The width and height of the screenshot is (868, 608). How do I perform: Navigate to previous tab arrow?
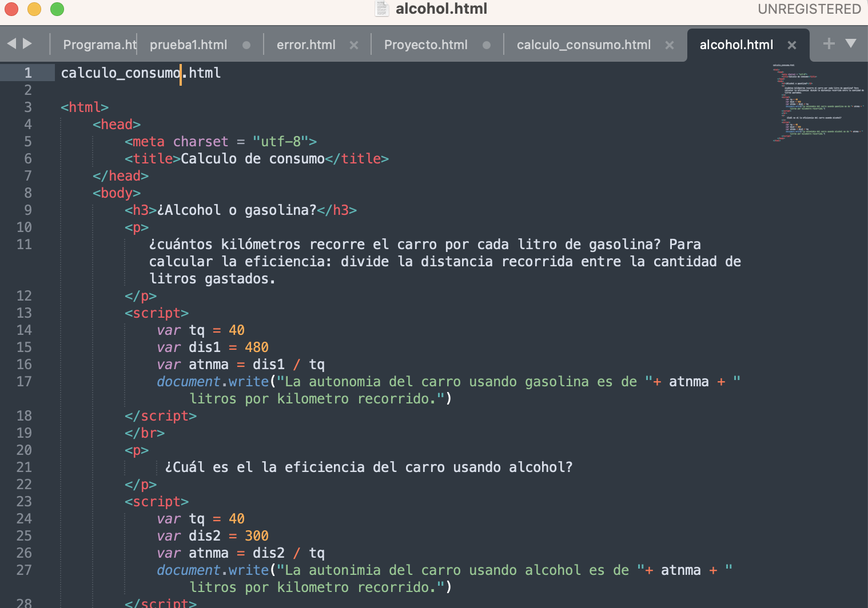[11, 43]
